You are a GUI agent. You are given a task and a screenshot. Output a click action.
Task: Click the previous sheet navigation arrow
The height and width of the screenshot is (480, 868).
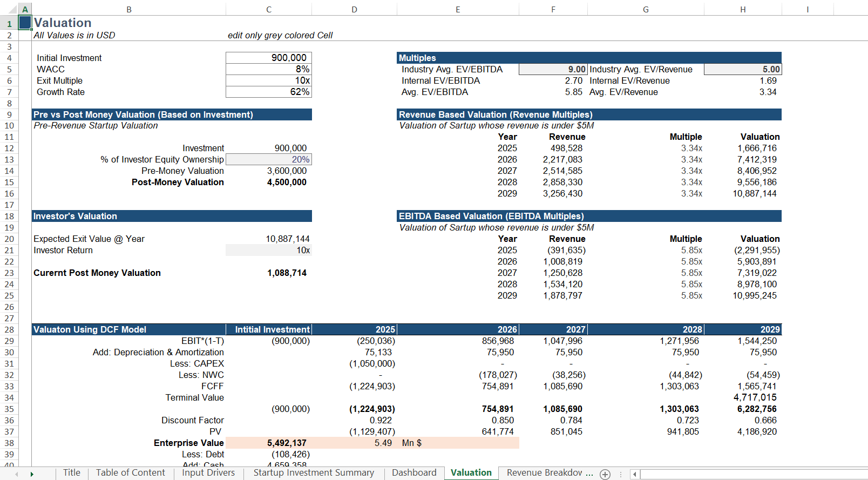tap(17, 474)
